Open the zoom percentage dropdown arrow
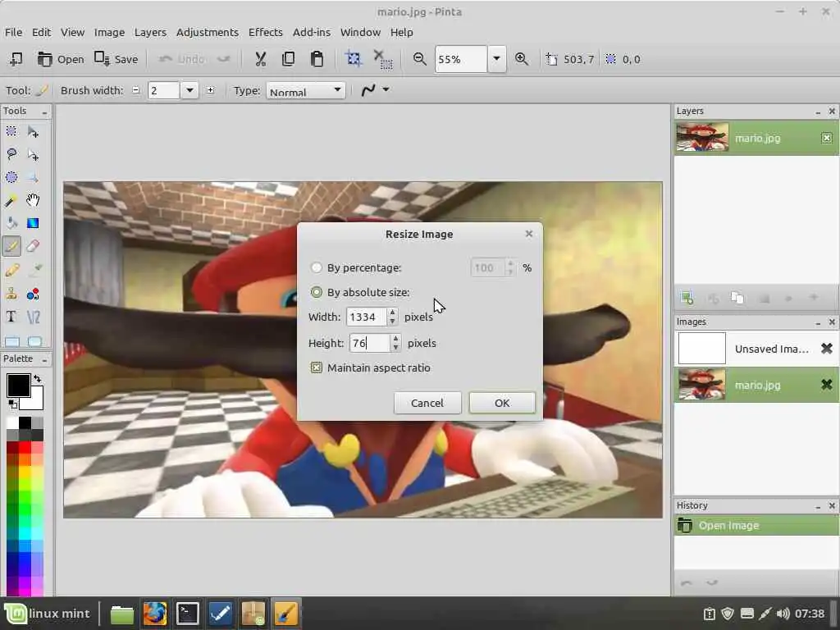Screen dimensions: 840x630 (496, 59)
